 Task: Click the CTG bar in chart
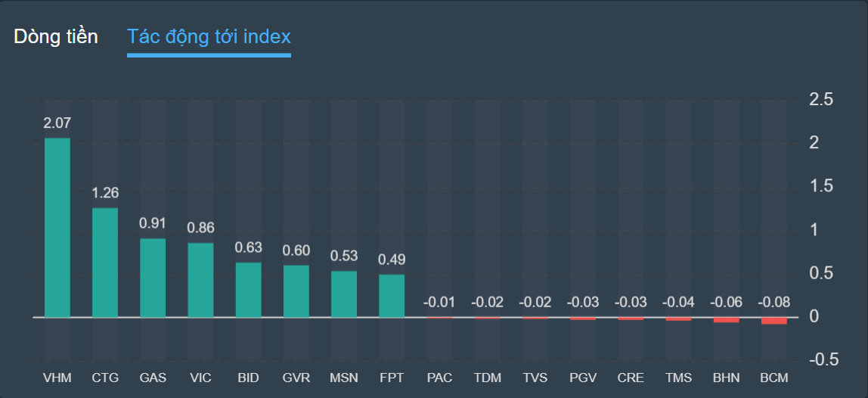[x=105, y=262]
